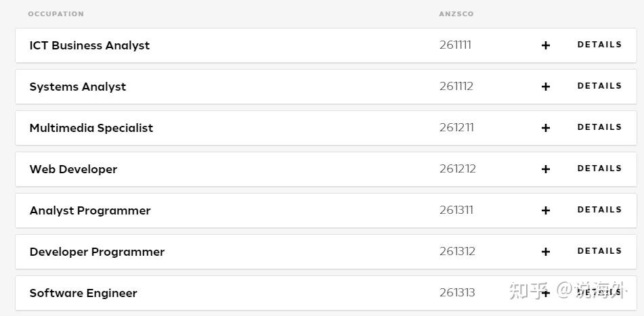Select the ICT Business Analyst occupation title
This screenshot has width=644, height=316.
[x=89, y=45]
